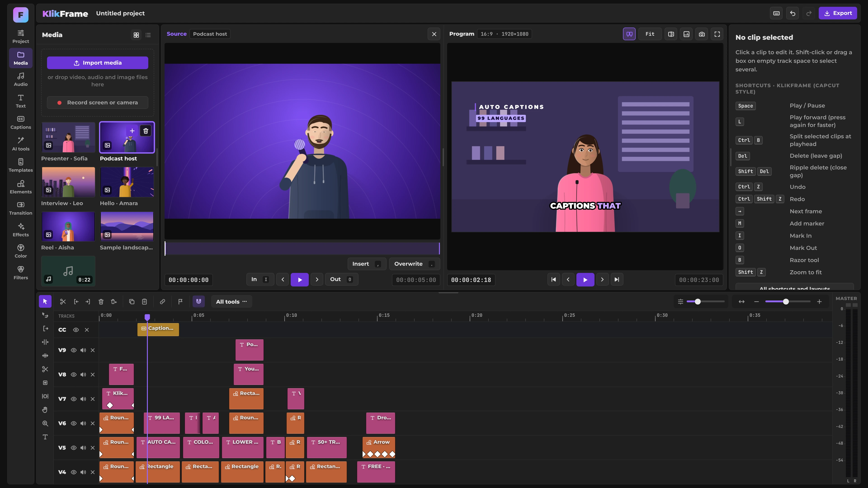Switch media panel to grid view

tap(136, 35)
